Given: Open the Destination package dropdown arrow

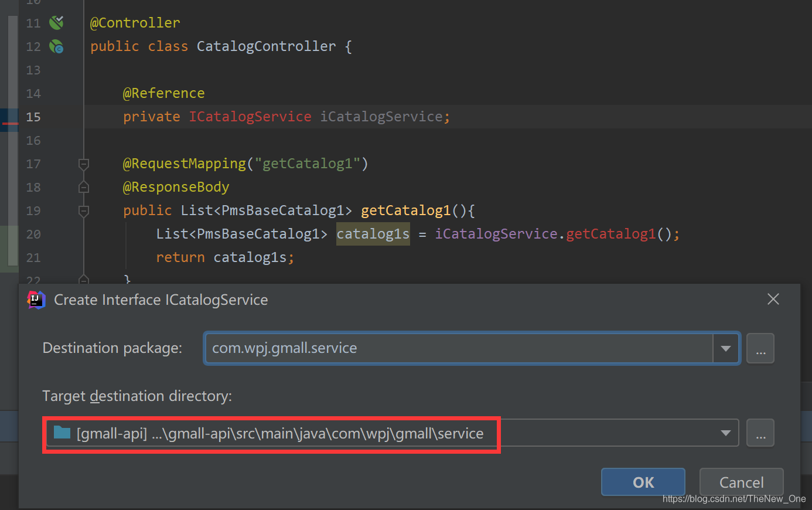Looking at the screenshot, I should pos(726,348).
